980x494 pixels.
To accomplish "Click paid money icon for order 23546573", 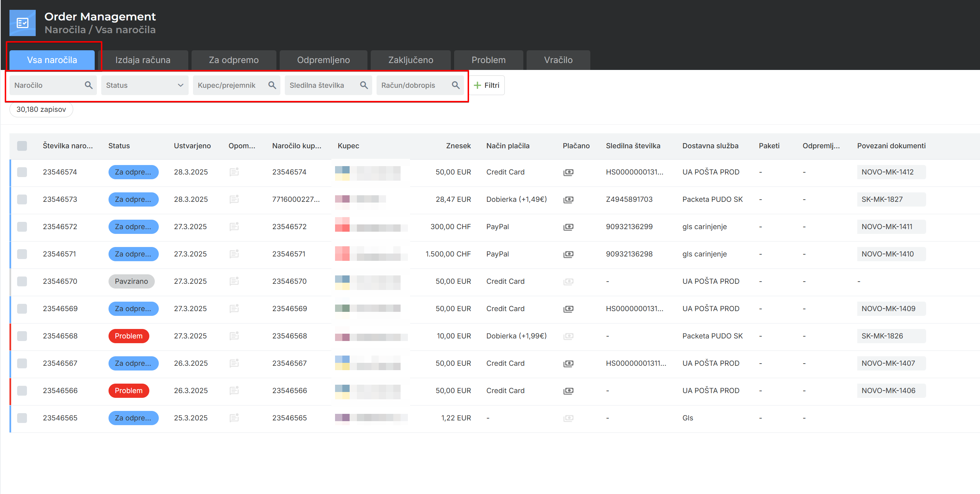I will tap(568, 199).
